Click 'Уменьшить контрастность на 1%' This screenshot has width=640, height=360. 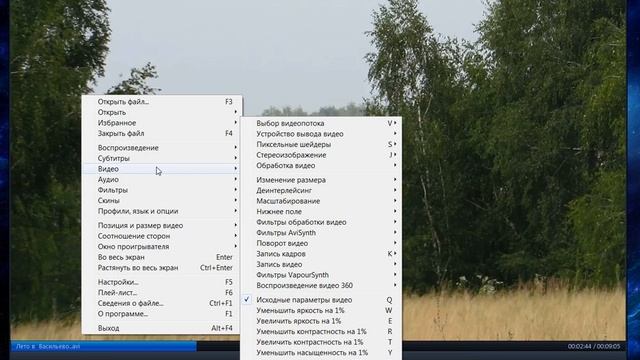point(321,332)
